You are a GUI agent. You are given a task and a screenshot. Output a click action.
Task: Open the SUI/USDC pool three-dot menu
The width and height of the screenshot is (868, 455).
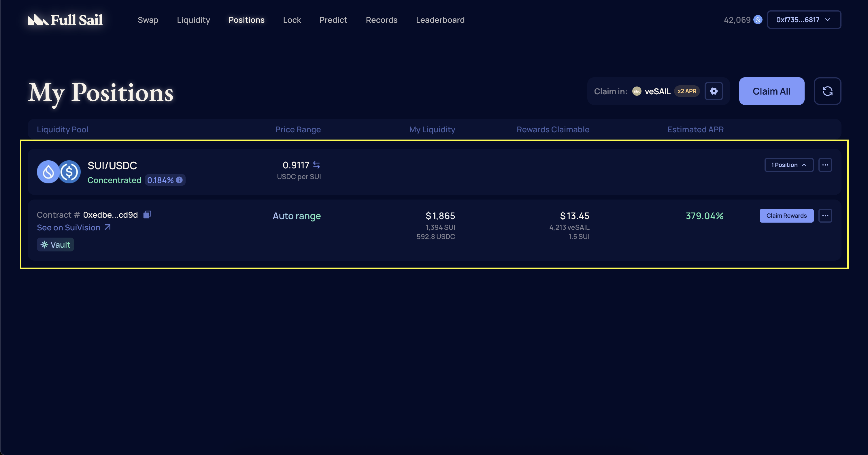[x=825, y=165]
